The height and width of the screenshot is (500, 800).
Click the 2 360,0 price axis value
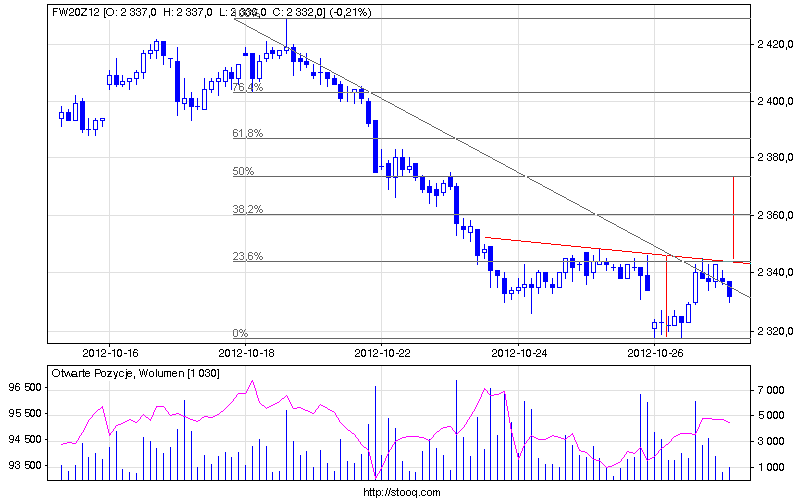coord(776,215)
